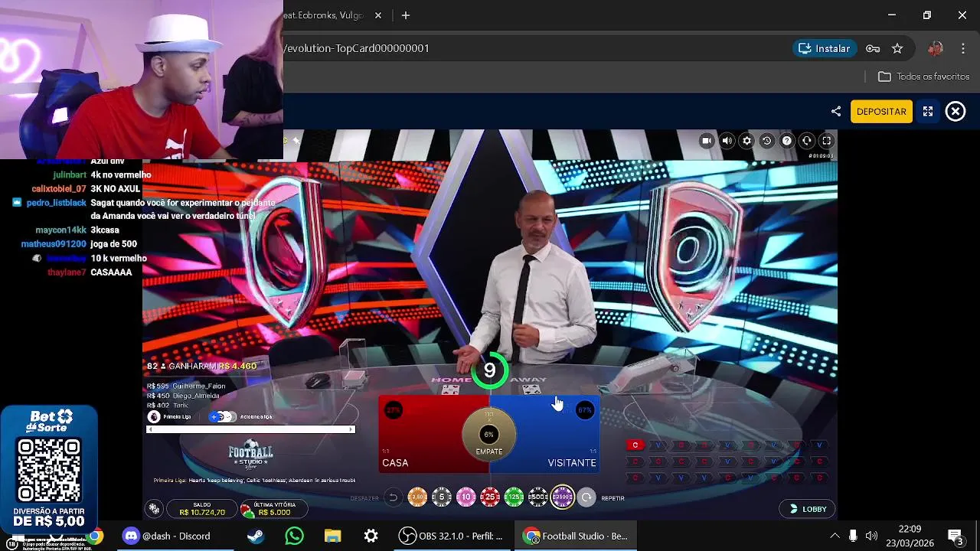Expand the casino frame with arrows icon
This screenshot has width=980, height=551.
click(x=928, y=112)
